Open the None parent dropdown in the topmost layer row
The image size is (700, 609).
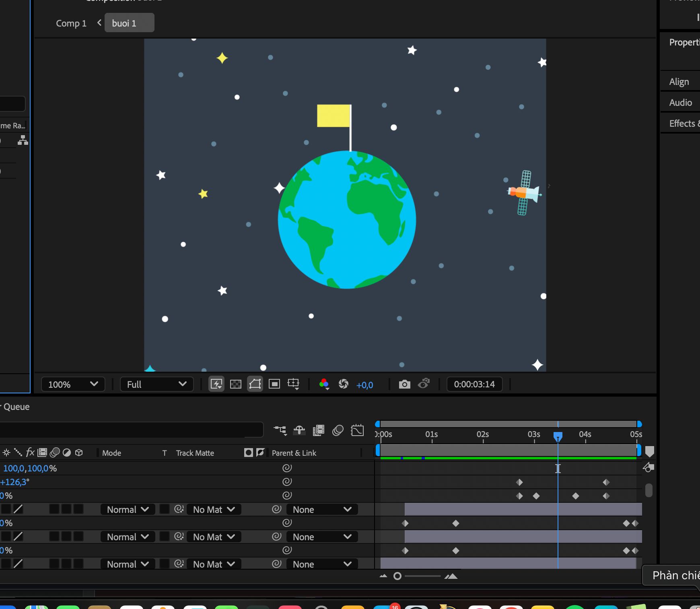[x=322, y=509]
